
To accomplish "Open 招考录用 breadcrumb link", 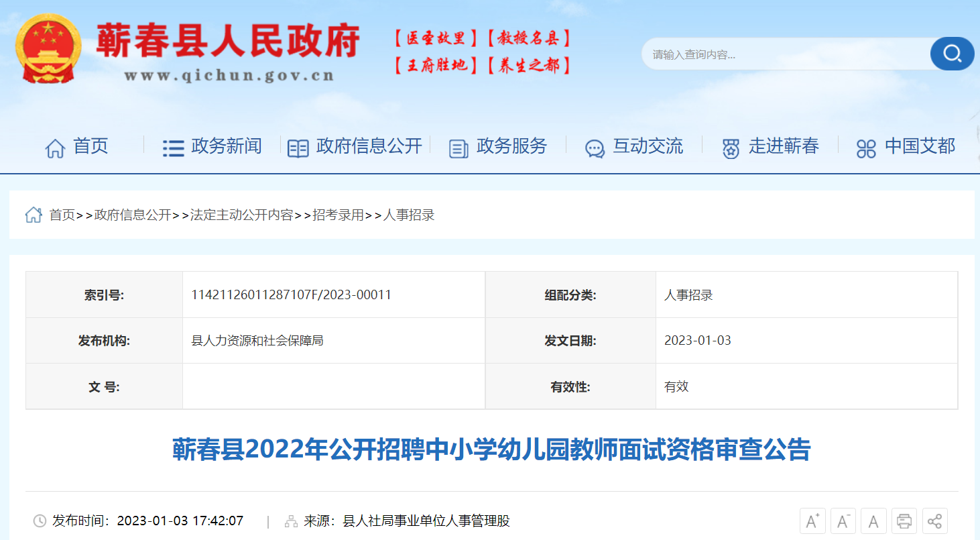I will (339, 215).
